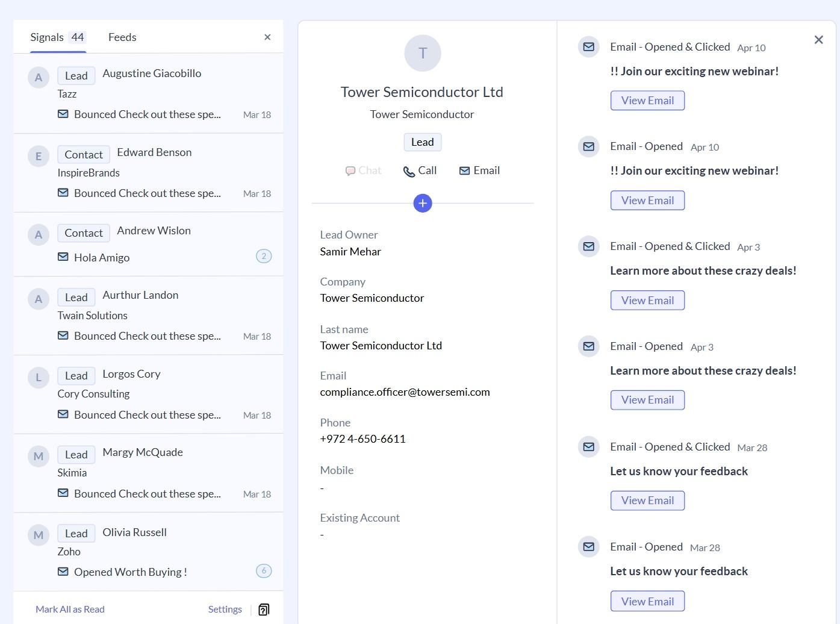
Task: Click avatar M for Olivia Russell
Action: (39, 535)
